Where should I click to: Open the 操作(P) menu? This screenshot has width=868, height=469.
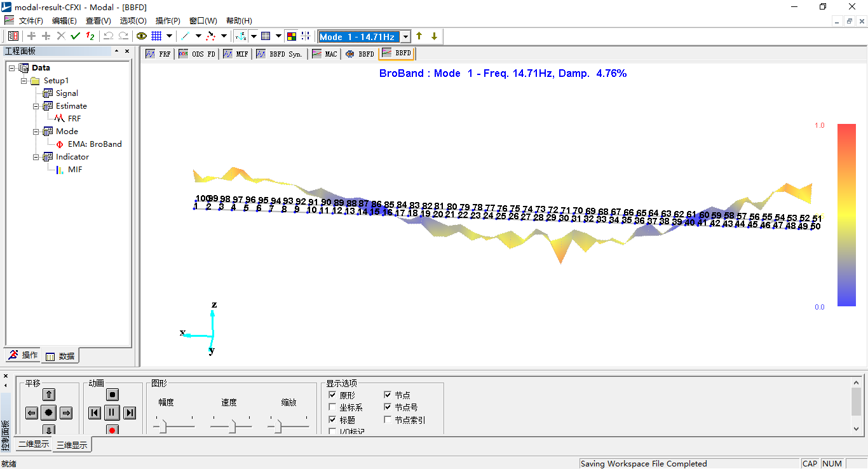[x=168, y=21]
